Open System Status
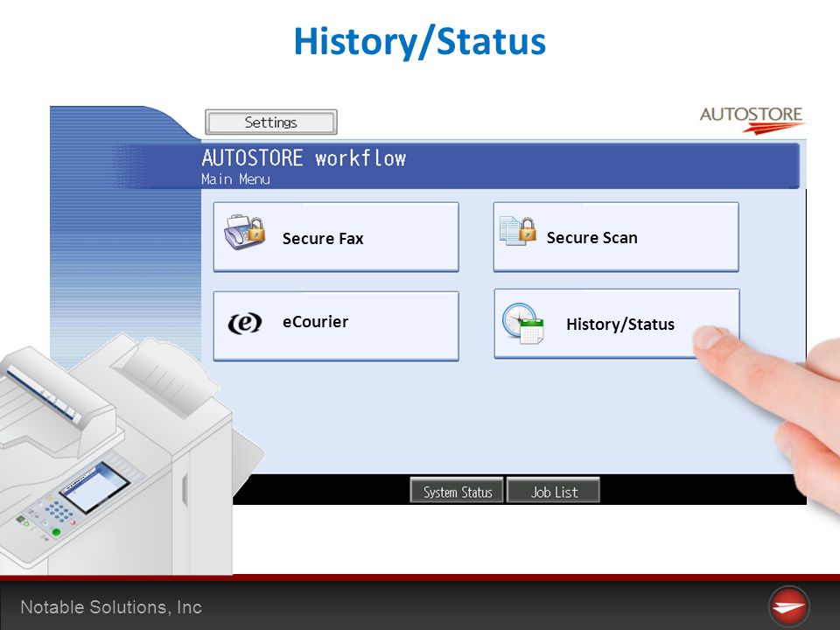Screen dimensions: 840x630 click(457, 491)
